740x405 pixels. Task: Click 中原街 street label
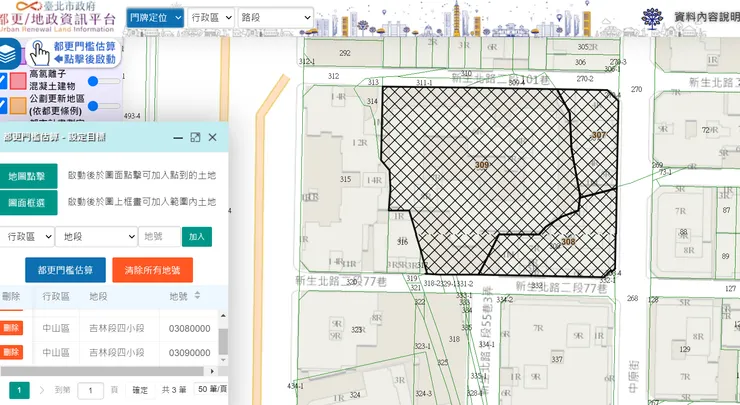[x=634, y=376]
